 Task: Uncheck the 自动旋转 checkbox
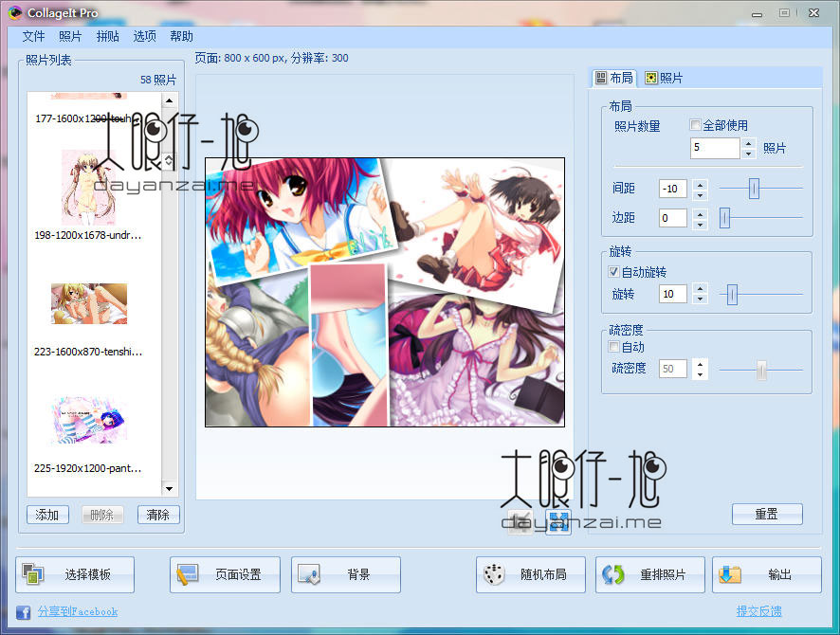pos(614,271)
